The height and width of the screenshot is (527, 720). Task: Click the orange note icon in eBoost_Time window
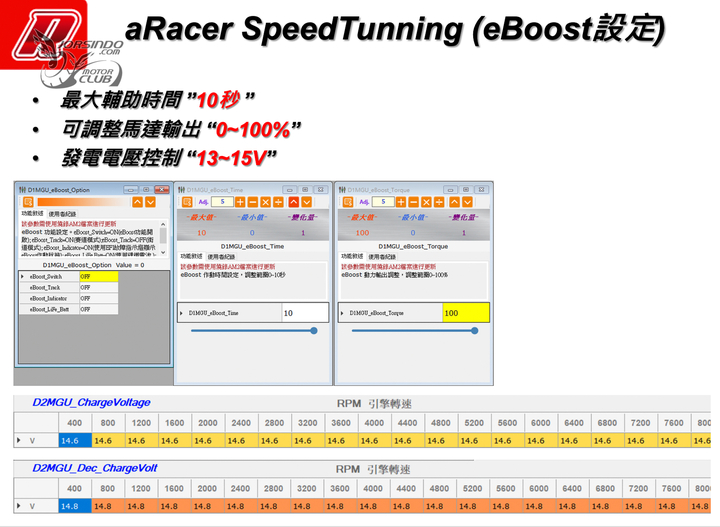pos(187,202)
